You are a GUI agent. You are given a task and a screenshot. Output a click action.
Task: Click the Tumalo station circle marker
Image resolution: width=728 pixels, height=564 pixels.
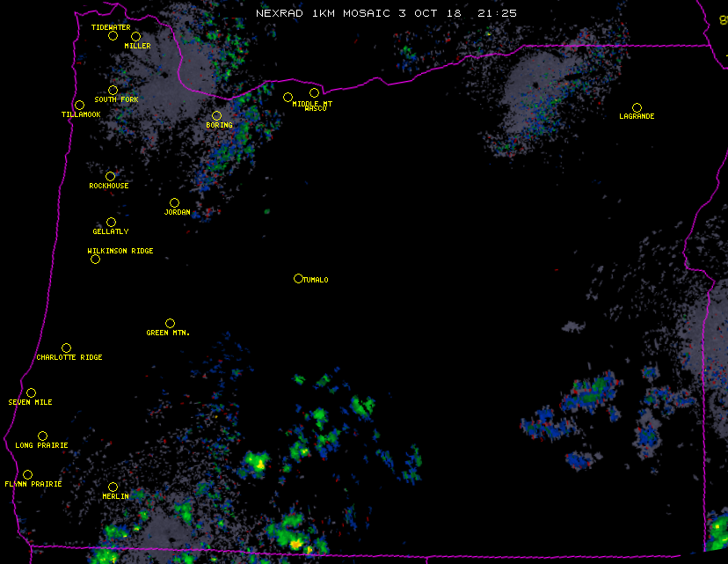click(x=298, y=278)
